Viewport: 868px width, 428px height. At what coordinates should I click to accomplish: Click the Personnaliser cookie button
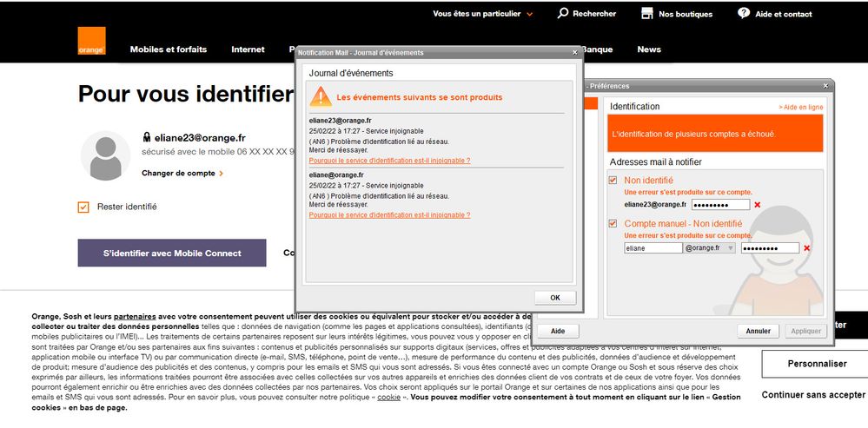point(817,364)
